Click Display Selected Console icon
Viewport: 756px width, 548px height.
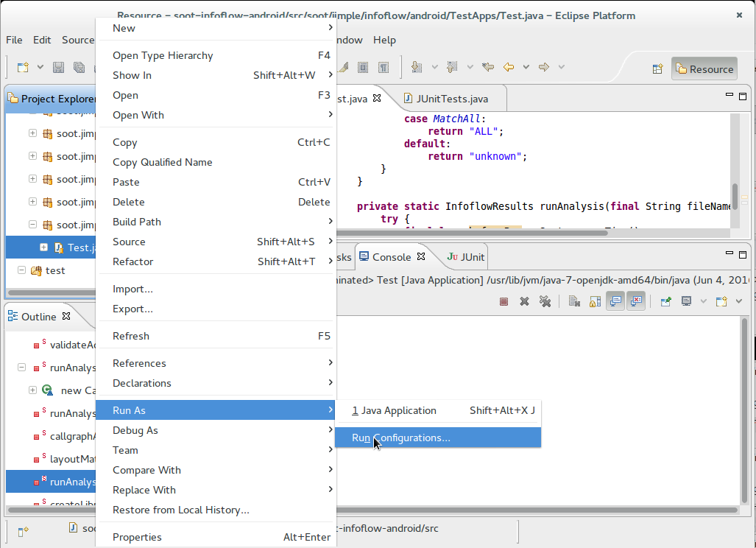686,301
